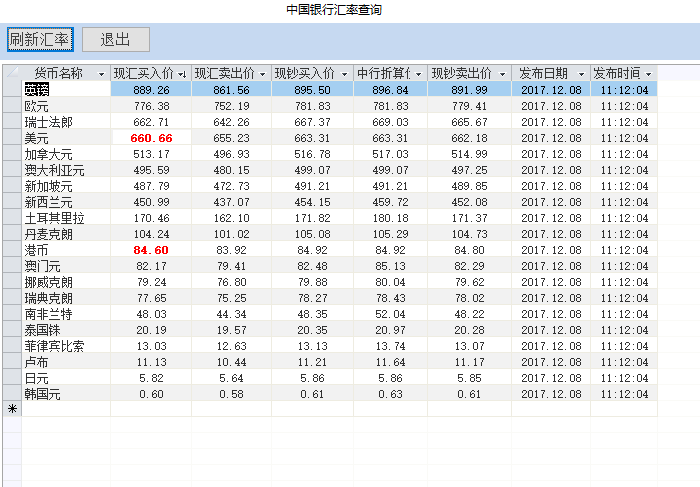Click the 10.44 cell in 卢布 row

[231, 362]
